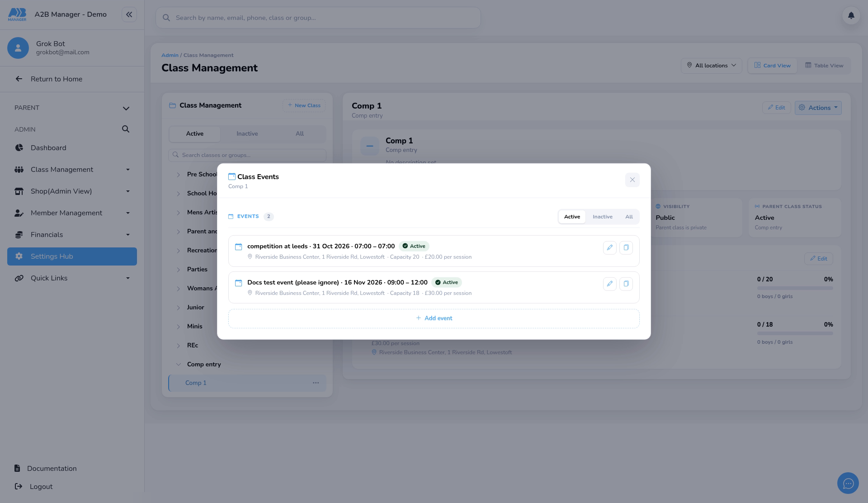Expand the Financials sidebar menu

[72, 235]
